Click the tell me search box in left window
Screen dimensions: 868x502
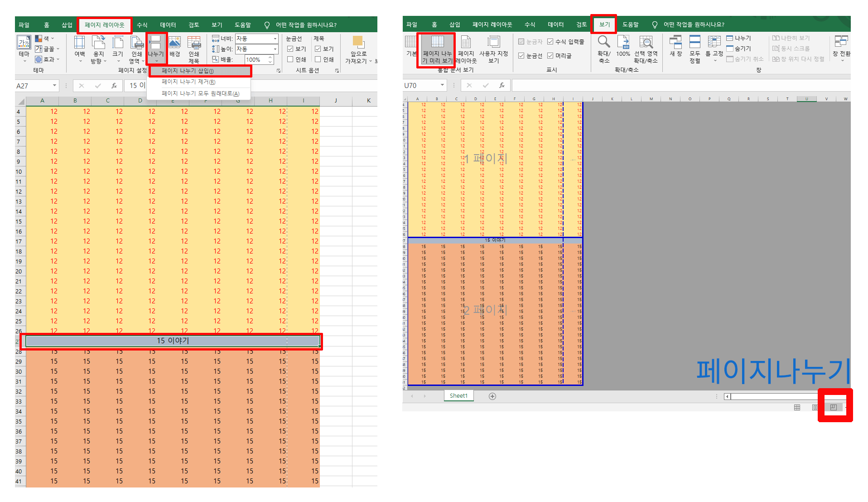[306, 25]
